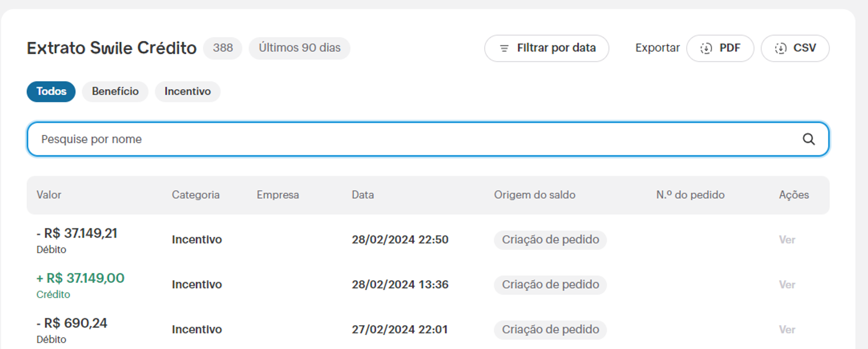Click the Data column header
The image size is (868, 349).
(363, 195)
